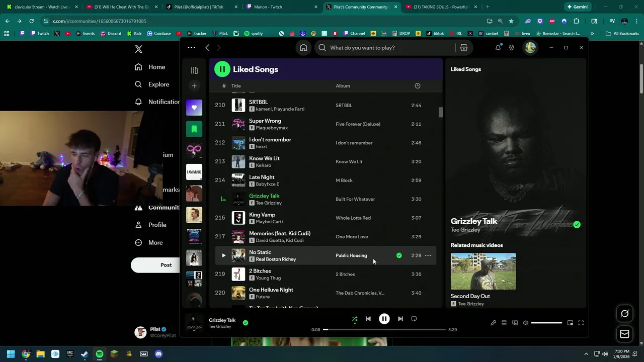Screen dimensions: 644x362
Task: Open the X messages envelope icon
Action: coord(624,334)
